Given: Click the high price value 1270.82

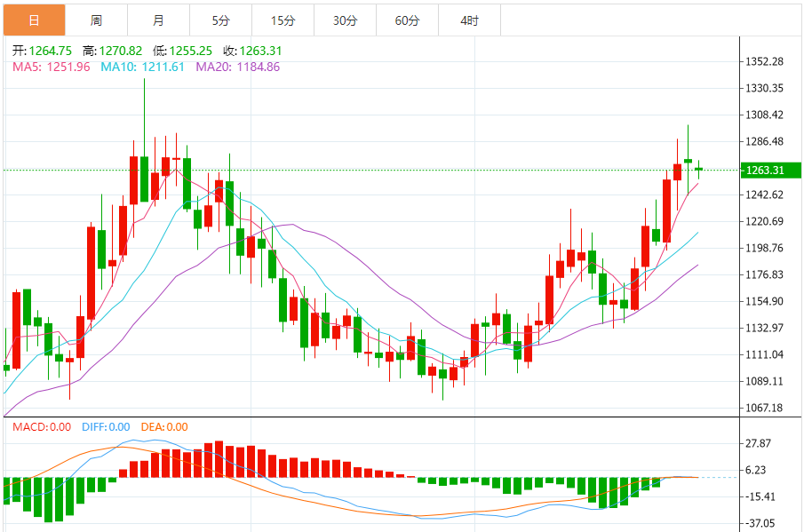Looking at the screenshot, I should (x=121, y=51).
